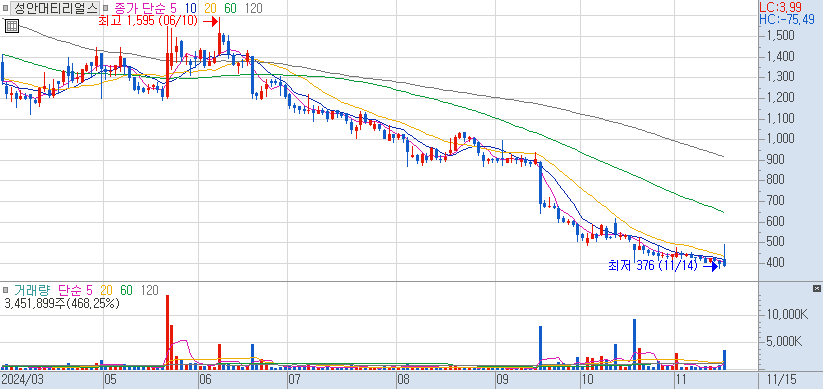Click the small square marker before 종가 단순
823x389 pixels.
tap(105, 8)
